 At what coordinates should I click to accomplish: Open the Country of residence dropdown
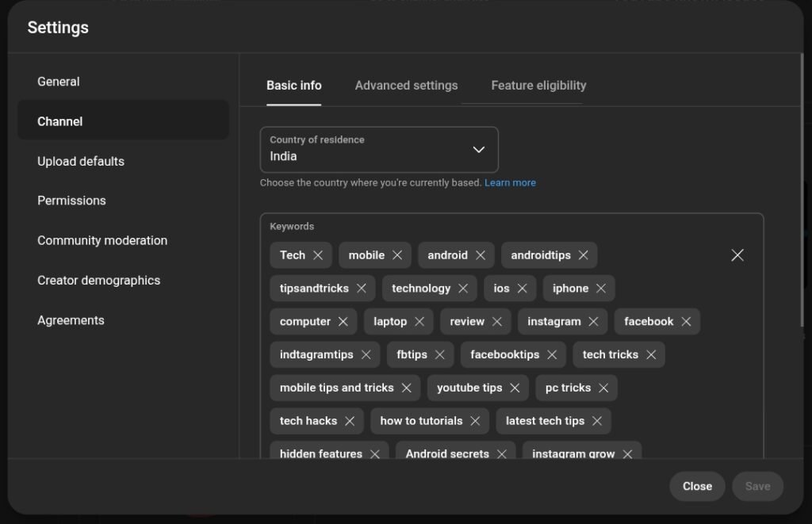478,149
